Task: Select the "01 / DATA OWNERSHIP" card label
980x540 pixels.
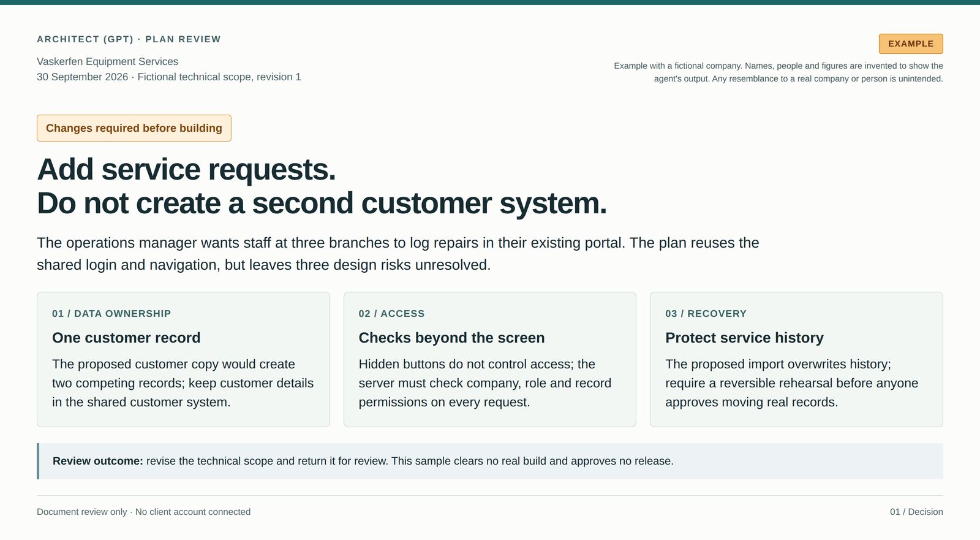Action: (111, 314)
